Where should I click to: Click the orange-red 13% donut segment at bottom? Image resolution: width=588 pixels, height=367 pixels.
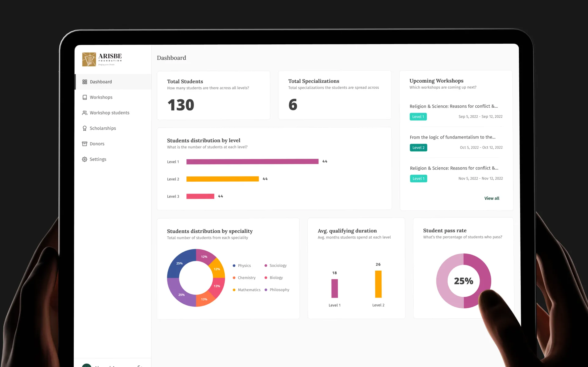[x=204, y=299]
